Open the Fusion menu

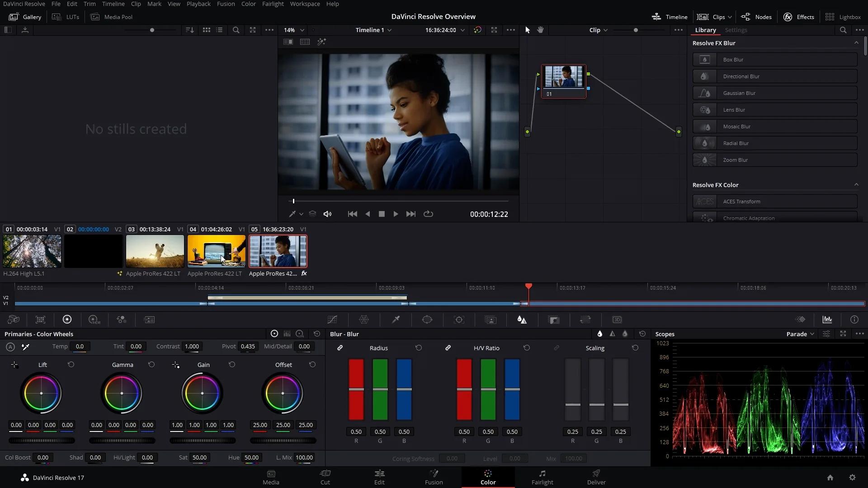point(226,4)
